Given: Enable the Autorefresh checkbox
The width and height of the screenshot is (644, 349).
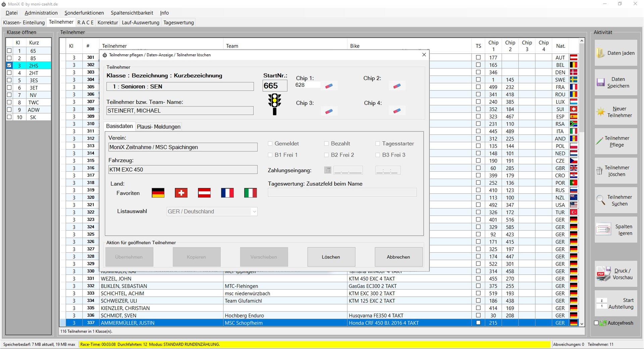Looking at the screenshot, I should tap(596, 323).
